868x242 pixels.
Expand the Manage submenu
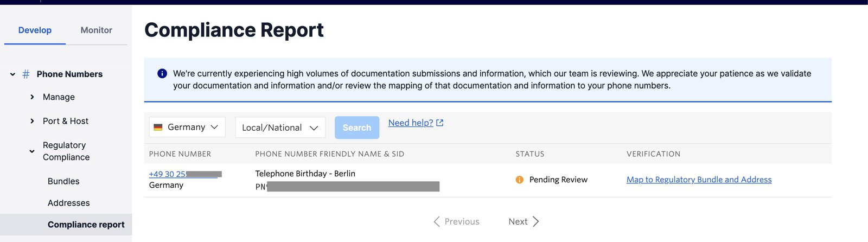(32, 97)
